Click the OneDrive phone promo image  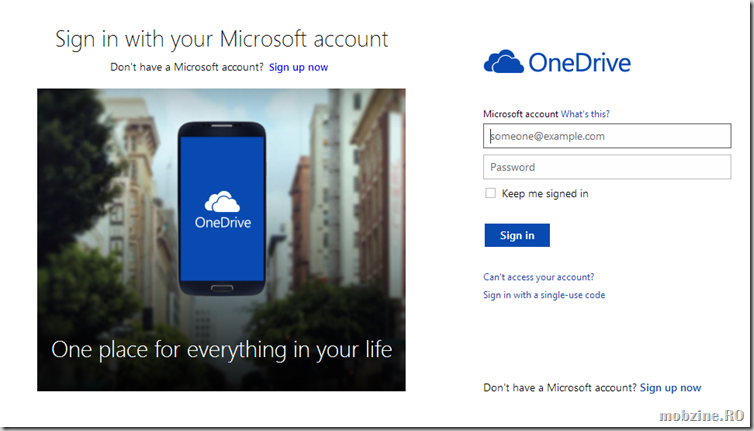pyautogui.click(x=221, y=240)
